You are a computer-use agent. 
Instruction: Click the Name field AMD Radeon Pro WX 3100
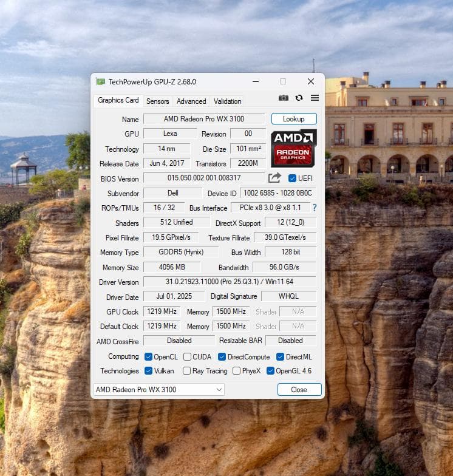coord(204,119)
